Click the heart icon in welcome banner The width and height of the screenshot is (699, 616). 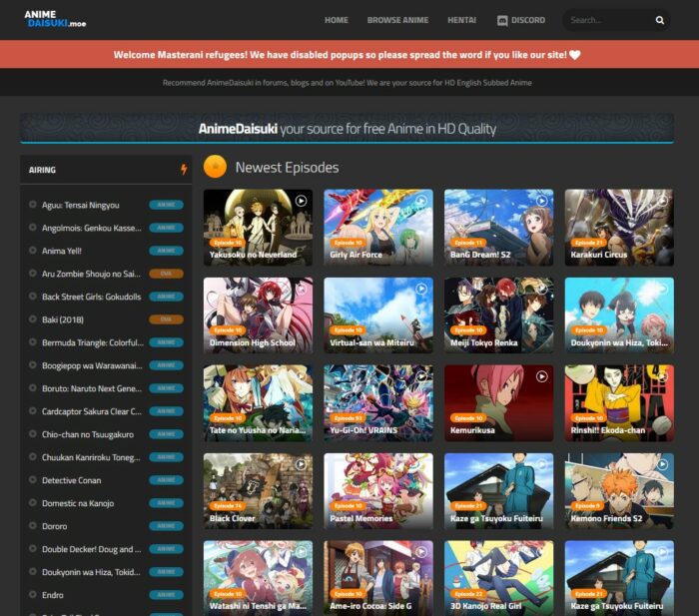pos(575,55)
